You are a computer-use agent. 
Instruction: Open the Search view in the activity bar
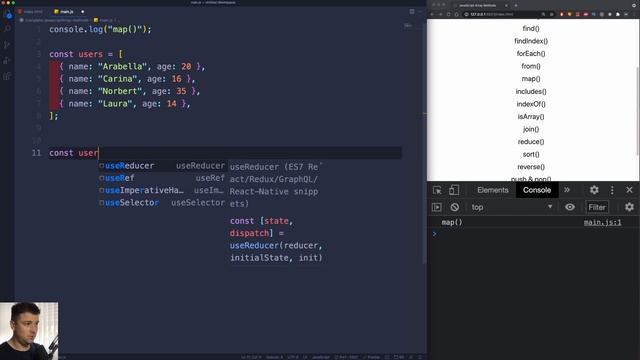[7, 29]
